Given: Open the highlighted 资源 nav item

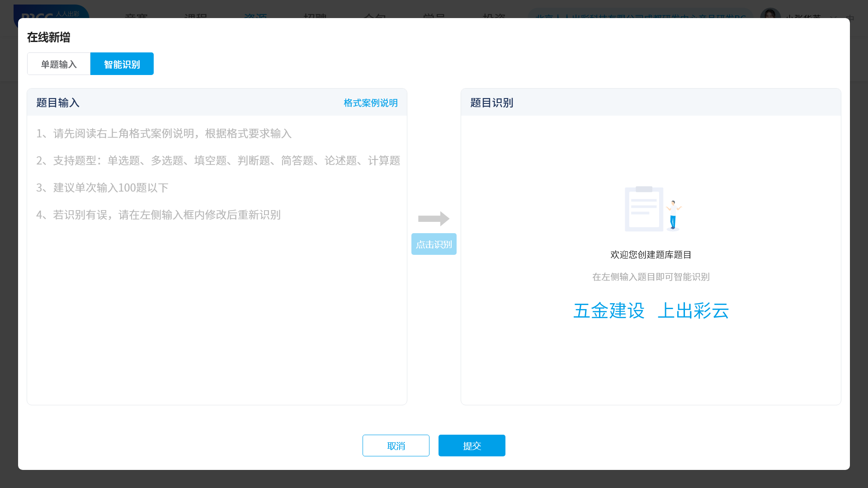Looking at the screenshot, I should [x=255, y=15].
